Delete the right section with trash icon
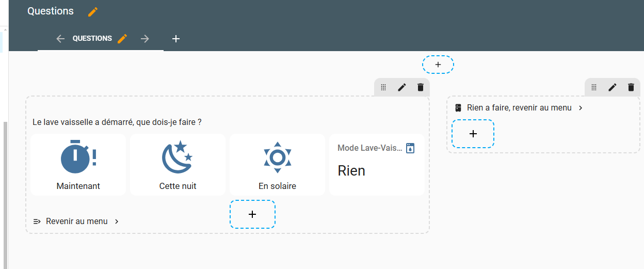The height and width of the screenshot is (269, 644). [631, 87]
